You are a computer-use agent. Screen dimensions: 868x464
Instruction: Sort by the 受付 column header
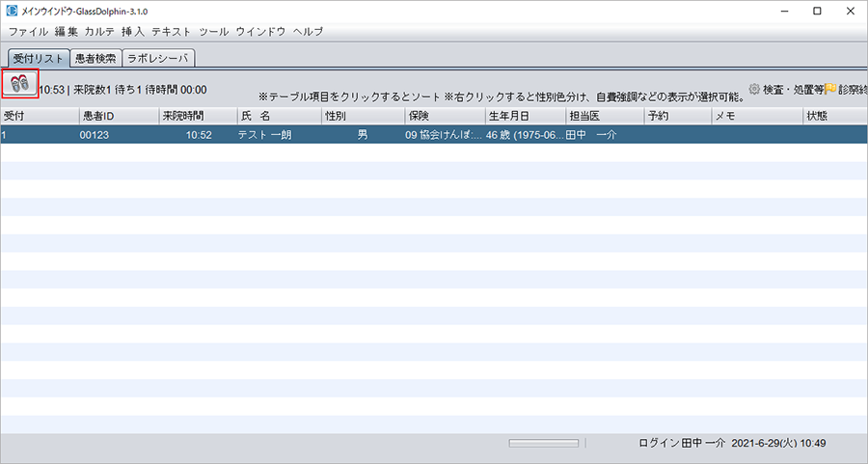(x=40, y=116)
